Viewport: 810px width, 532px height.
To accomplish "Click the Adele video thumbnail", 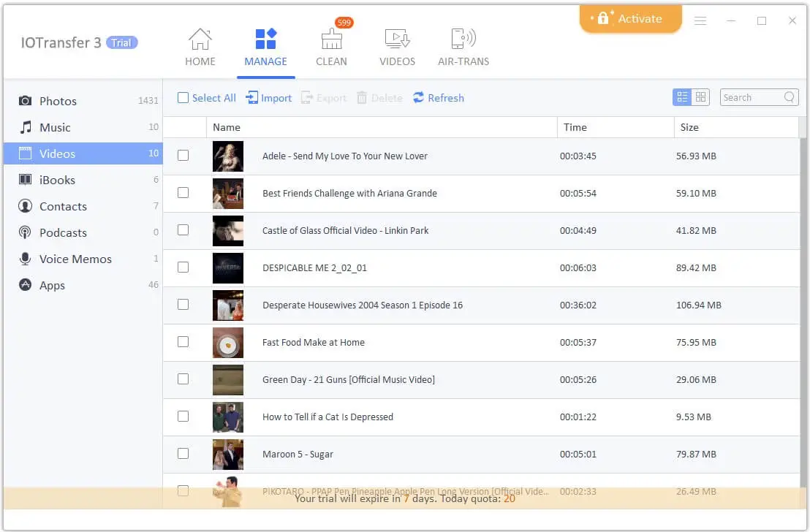I will click(228, 156).
